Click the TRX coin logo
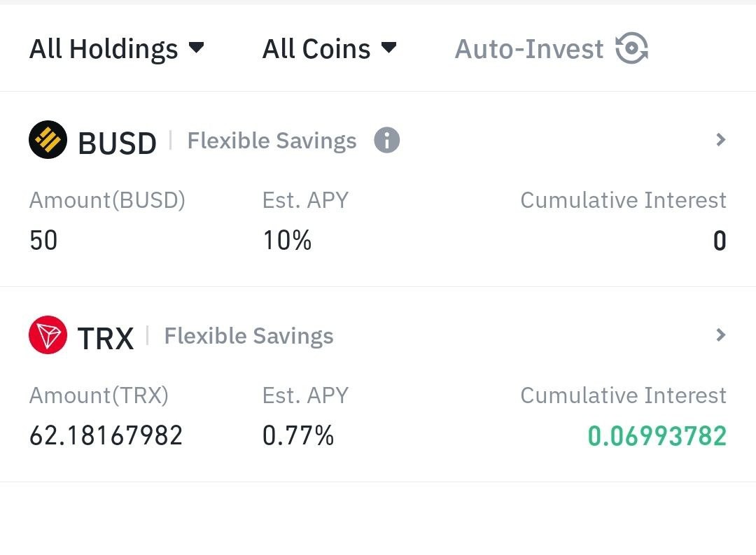 coord(48,335)
